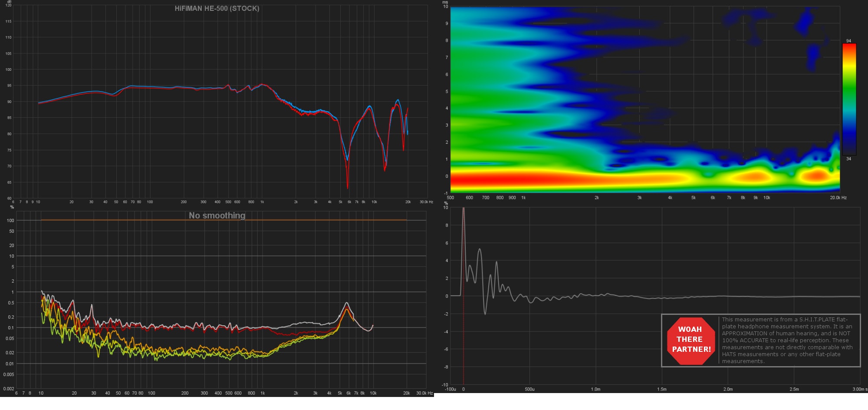This screenshot has height=410, width=868.
Task: Select the S.H.I.T.PLATE disclaimer text
Action: tap(787, 340)
